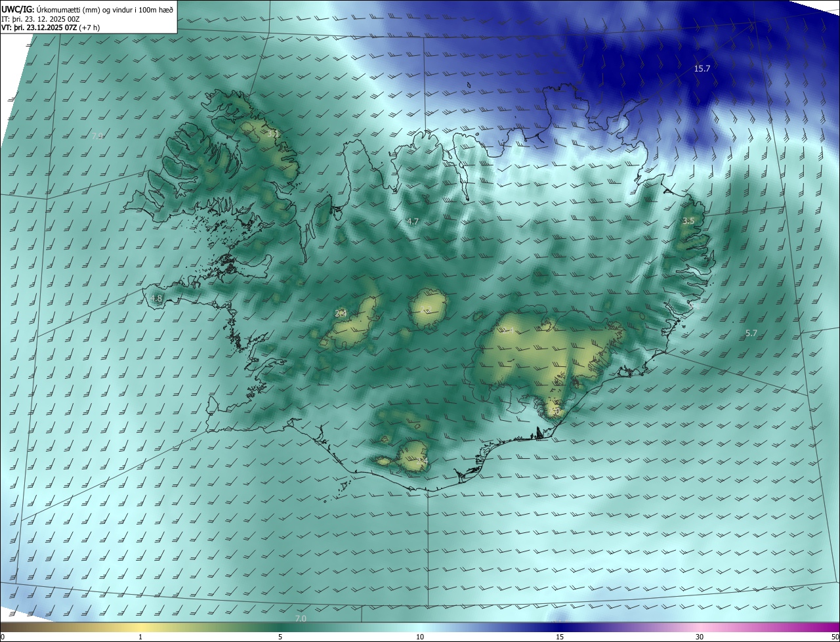Click the 50 tick label on the color scale
The width and height of the screenshot is (840, 642).
coord(835,637)
